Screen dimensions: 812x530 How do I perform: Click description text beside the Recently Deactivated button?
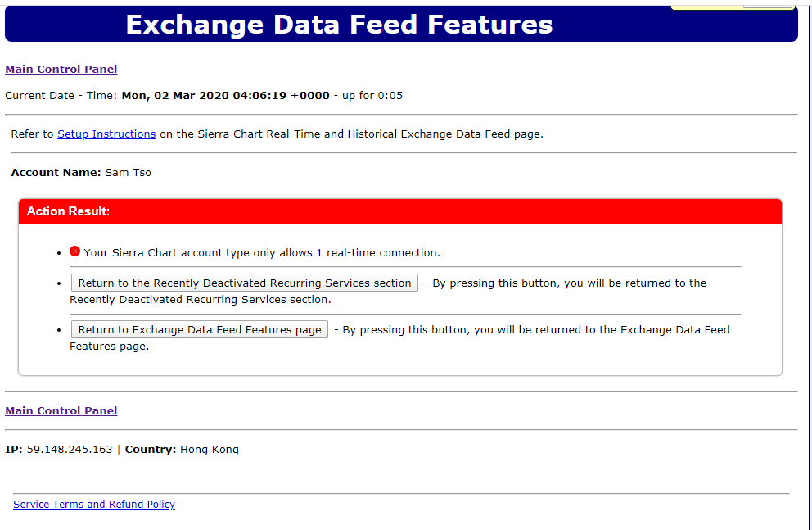click(570, 283)
